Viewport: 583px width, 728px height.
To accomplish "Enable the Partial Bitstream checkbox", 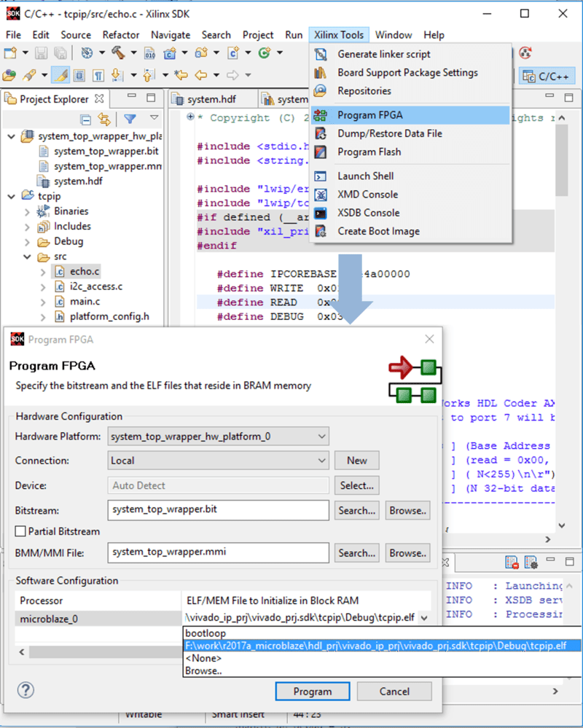I will pyautogui.click(x=20, y=531).
